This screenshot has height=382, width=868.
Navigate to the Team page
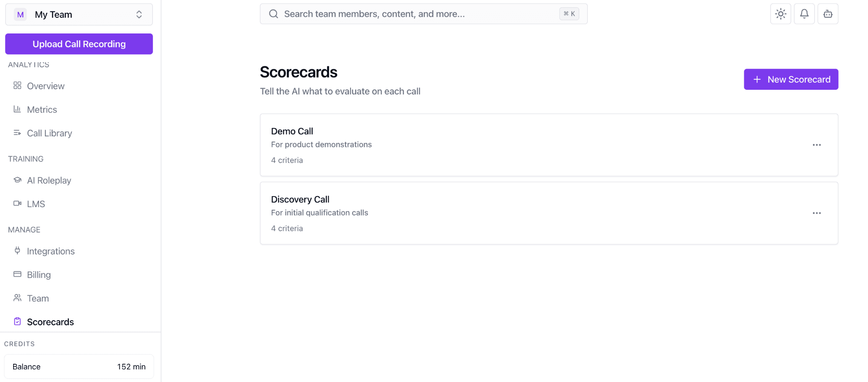point(38,298)
